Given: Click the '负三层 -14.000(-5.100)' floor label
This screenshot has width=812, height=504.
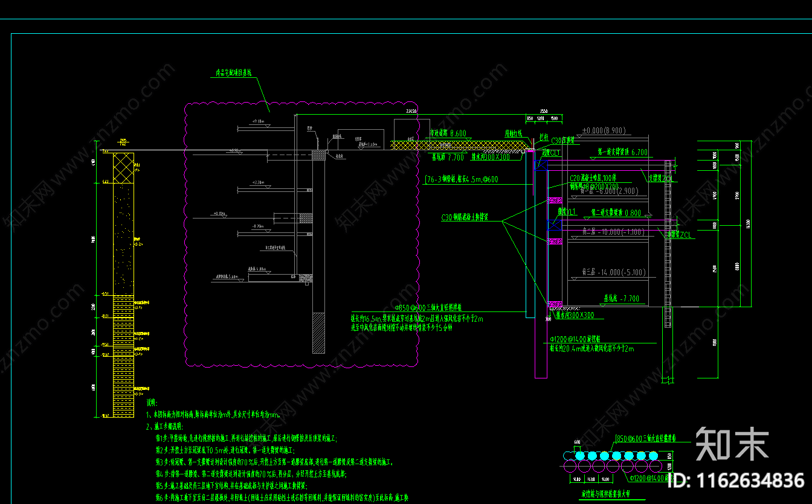Looking at the screenshot, I should point(614,272).
